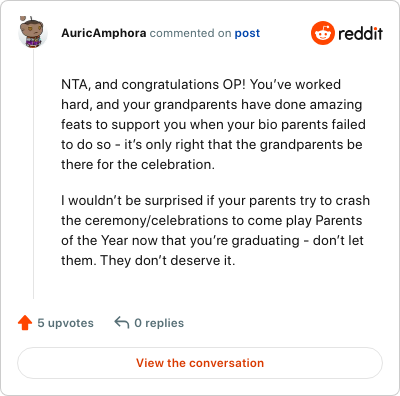This screenshot has width=400, height=396.
Task: Click the vertical thread line below avatar
Action: point(33,173)
